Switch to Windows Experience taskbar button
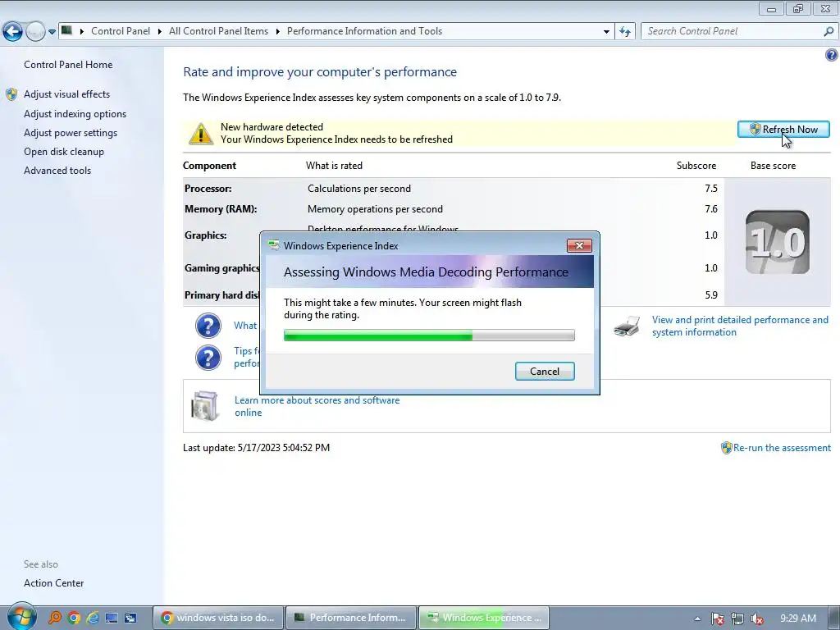Image resolution: width=840 pixels, height=630 pixels. click(484, 618)
